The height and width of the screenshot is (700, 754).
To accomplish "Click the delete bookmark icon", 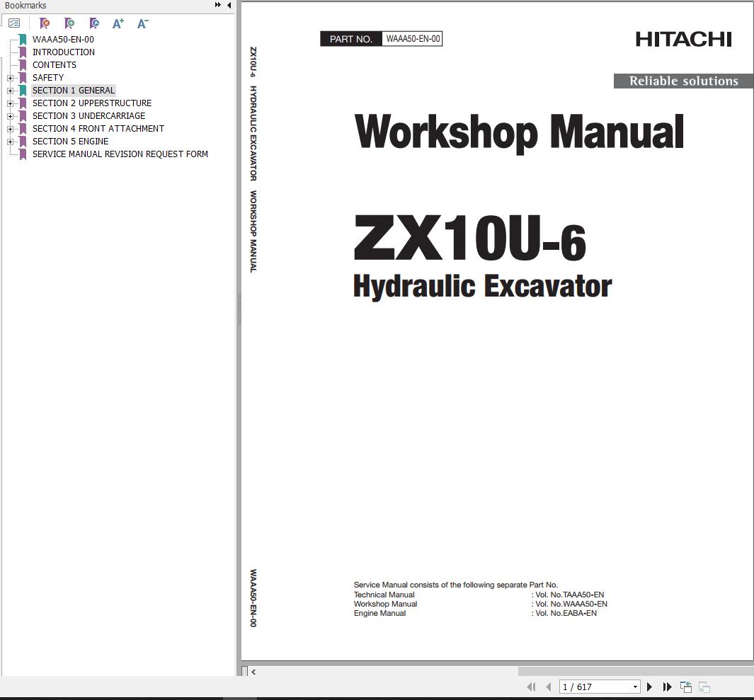I will pos(44,23).
